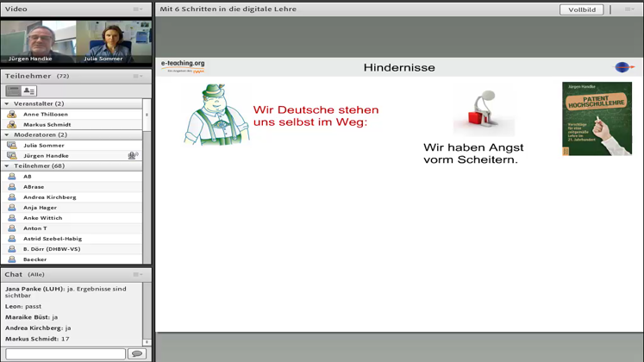This screenshot has width=644, height=362.
Task: Click Jürgen Handke's microphone status icon
Action: pyautogui.click(x=133, y=156)
